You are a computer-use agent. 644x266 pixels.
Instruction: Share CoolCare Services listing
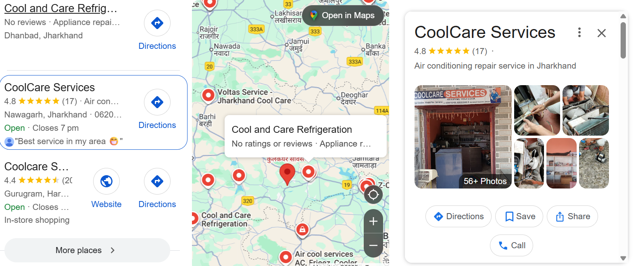pyautogui.click(x=572, y=216)
